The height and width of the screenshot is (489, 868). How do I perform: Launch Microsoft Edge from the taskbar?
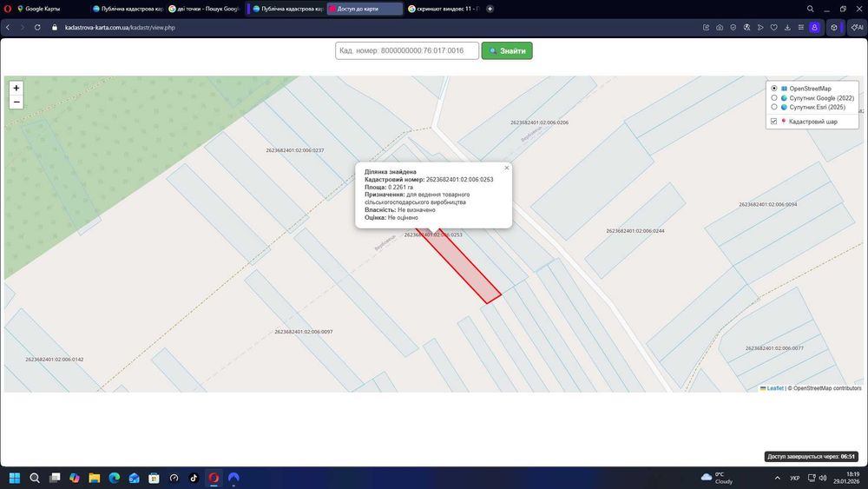[x=114, y=478]
